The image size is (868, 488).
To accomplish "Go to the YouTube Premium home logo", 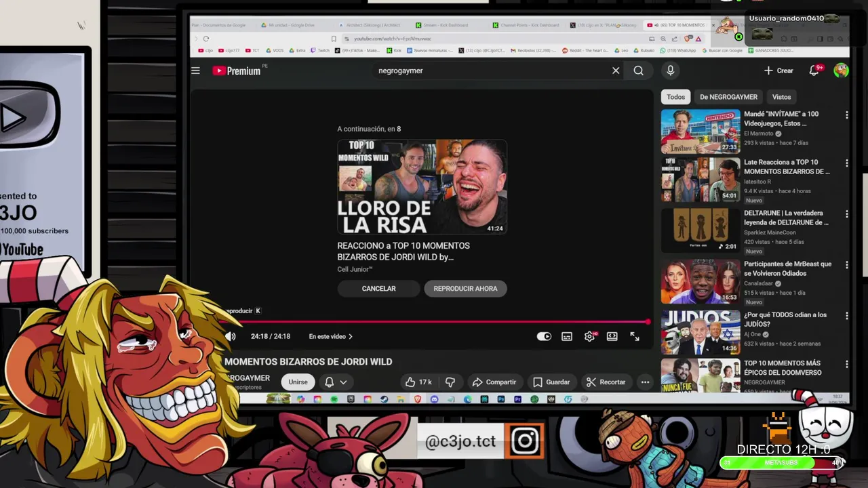I will [x=237, y=70].
